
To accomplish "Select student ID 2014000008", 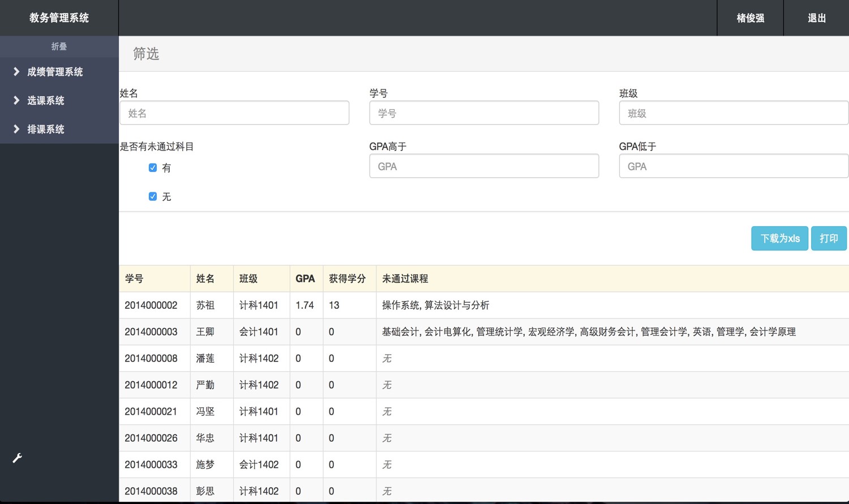I will coord(151,358).
